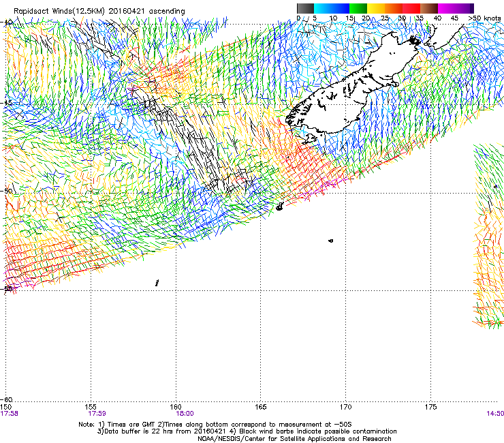The width and height of the screenshot is (504, 443).
Task: Click the 165 longitude axis label
Action: (x=261, y=407)
